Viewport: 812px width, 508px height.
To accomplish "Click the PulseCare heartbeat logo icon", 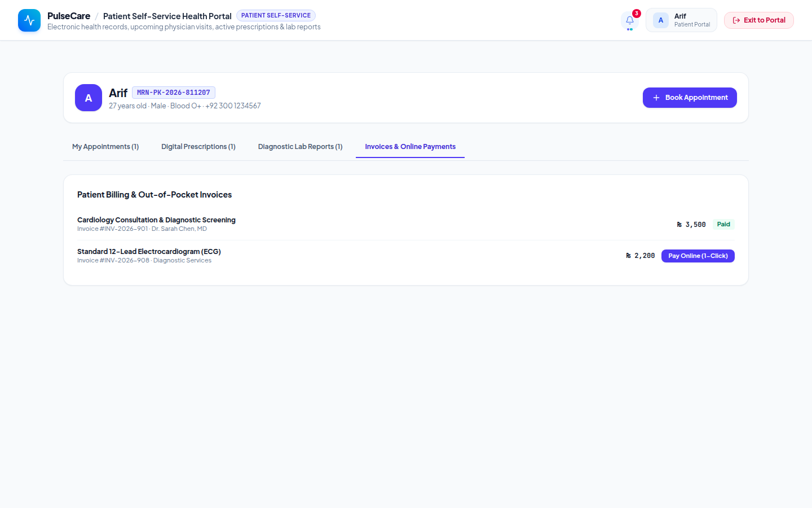I will point(29,20).
